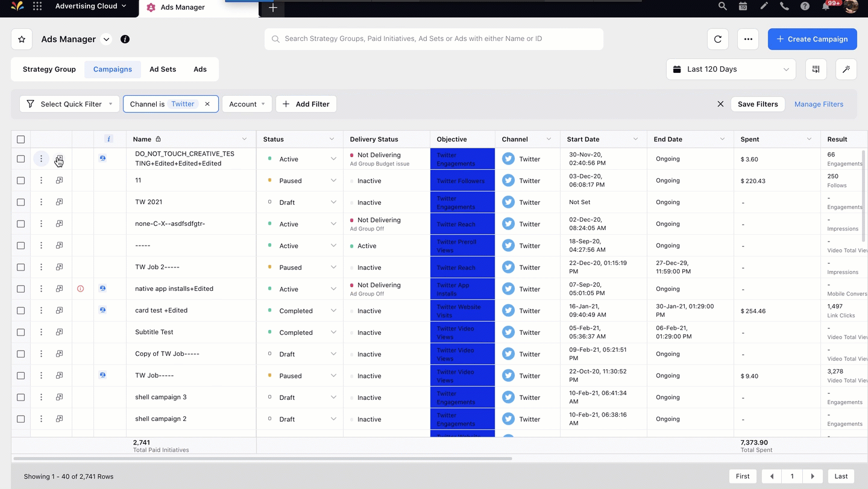The image size is (868, 489).
Task: Open the phone icon in top bar
Action: [x=784, y=6]
